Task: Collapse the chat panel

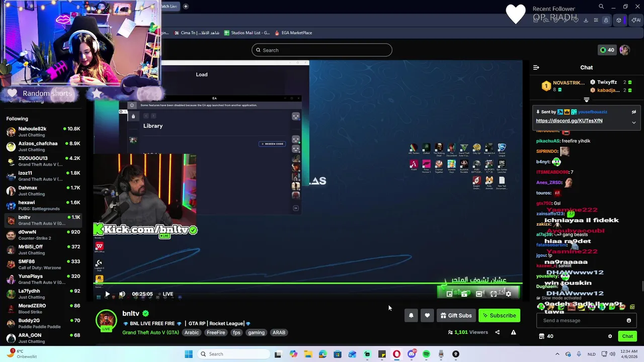Action: [536, 67]
